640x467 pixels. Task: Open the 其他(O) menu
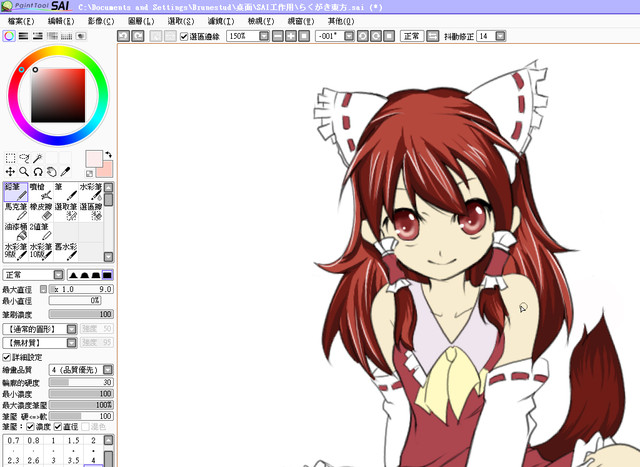[x=341, y=21]
